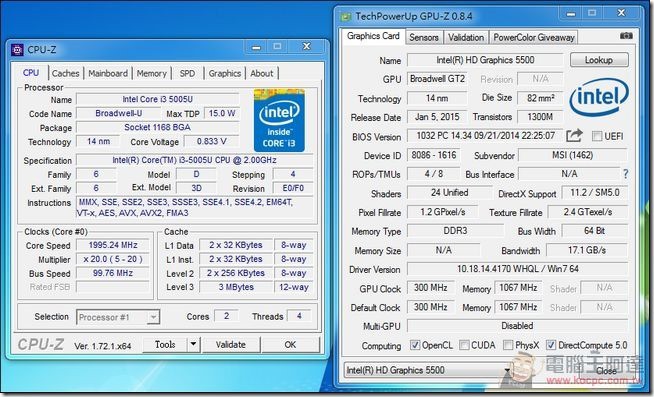Viewport: 654px width, 397px height.
Task: Open the Intel(R) HD Graphics 5500 GPU selector
Action: point(429,370)
